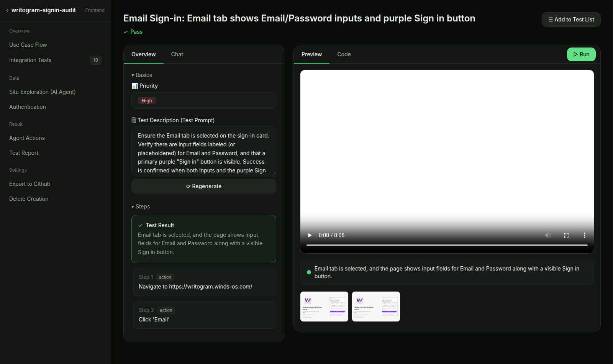Regenerate the test description
Screen dimensions: 613x364
click(204, 186)
